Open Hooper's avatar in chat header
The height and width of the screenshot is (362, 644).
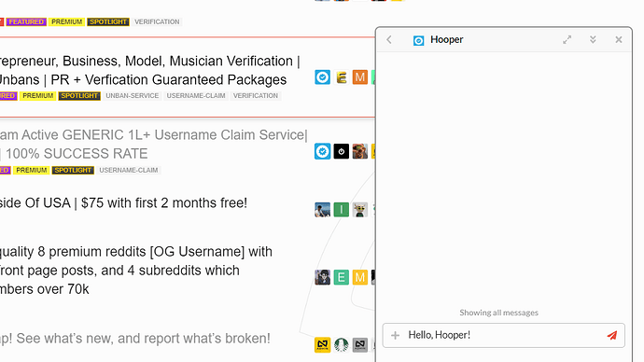point(418,40)
